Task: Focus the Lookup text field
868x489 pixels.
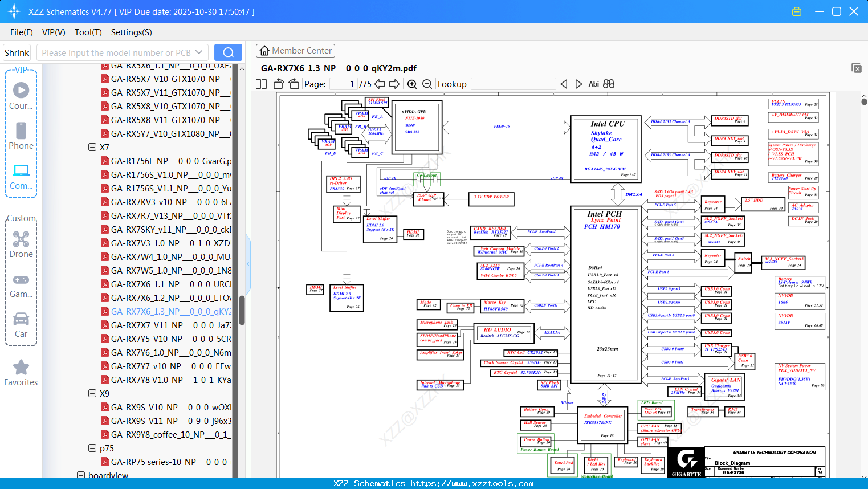Action: pos(513,84)
